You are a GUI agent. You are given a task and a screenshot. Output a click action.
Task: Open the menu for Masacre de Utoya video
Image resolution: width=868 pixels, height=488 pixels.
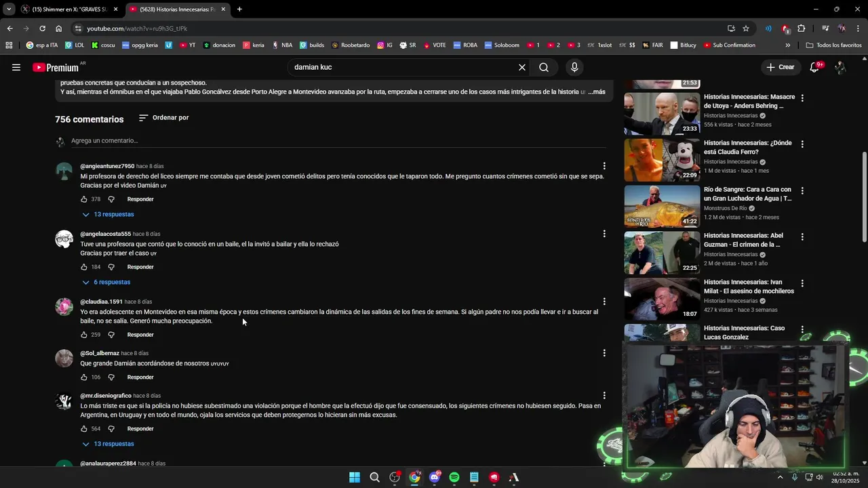802,98
